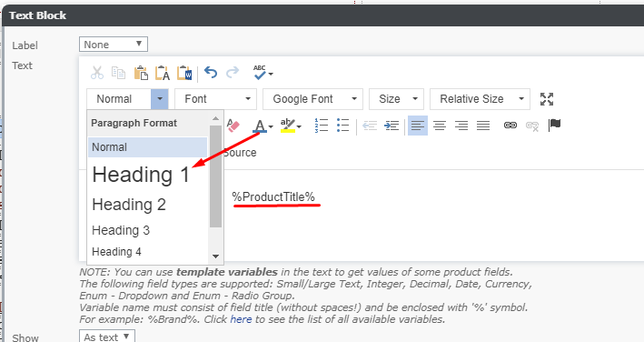Screen dimensions: 644x342
Task: Maximize the editor with fullscreen icon
Action: 547,99
